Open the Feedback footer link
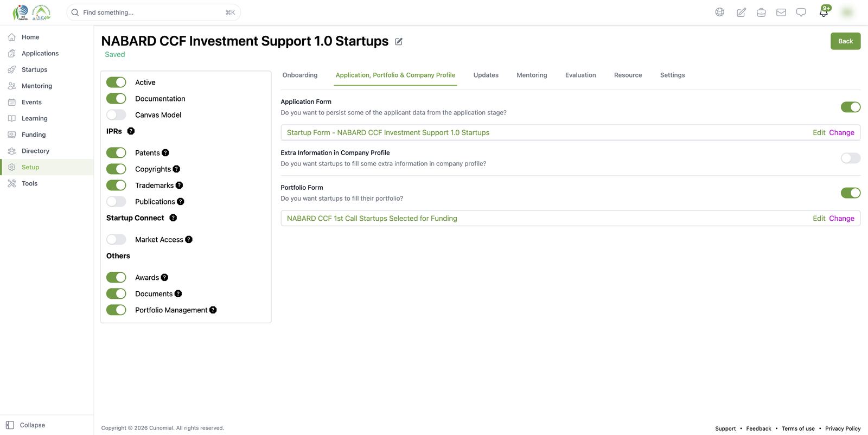The image size is (868, 435). coord(758,428)
